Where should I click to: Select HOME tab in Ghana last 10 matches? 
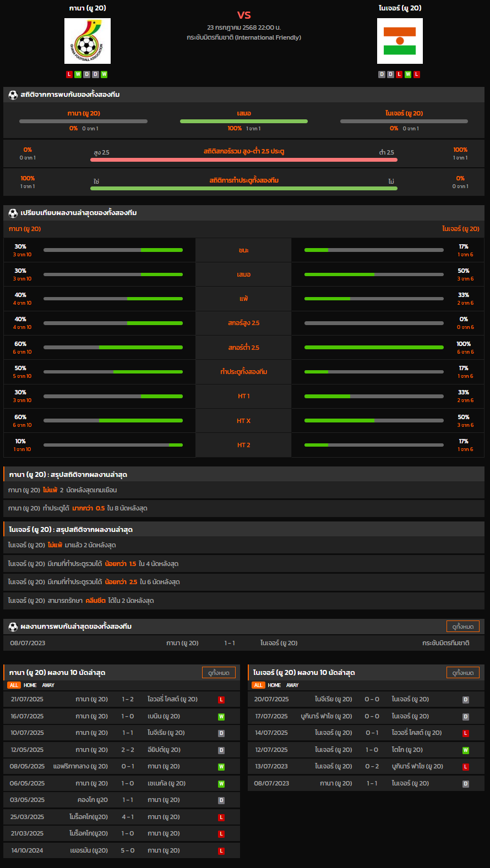pyautogui.click(x=30, y=685)
